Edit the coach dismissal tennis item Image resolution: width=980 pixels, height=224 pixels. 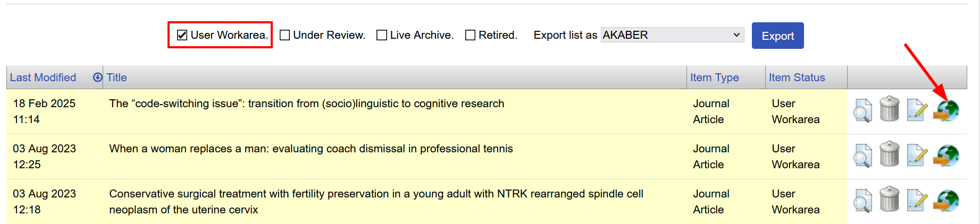[x=917, y=155]
